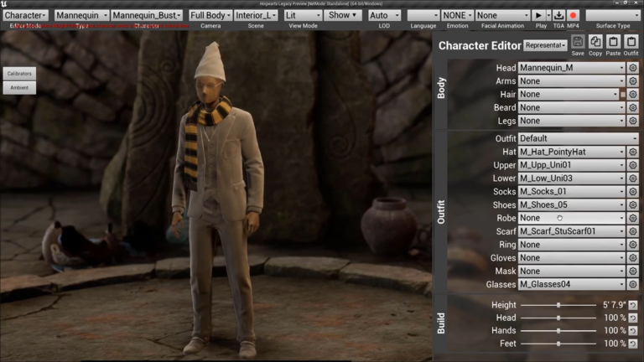644x362 pixels.
Task: Click the Calibrators button
Action: pos(19,74)
